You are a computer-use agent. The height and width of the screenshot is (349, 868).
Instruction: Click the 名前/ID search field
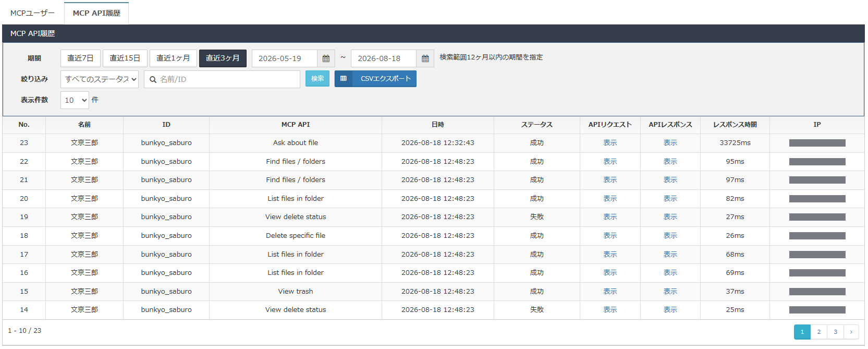pyautogui.click(x=222, y=79)
